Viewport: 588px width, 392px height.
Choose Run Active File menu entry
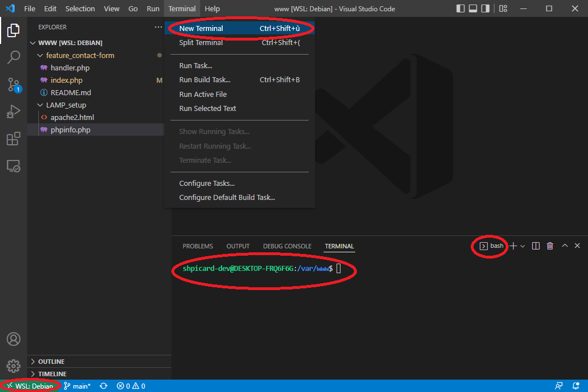240,95
